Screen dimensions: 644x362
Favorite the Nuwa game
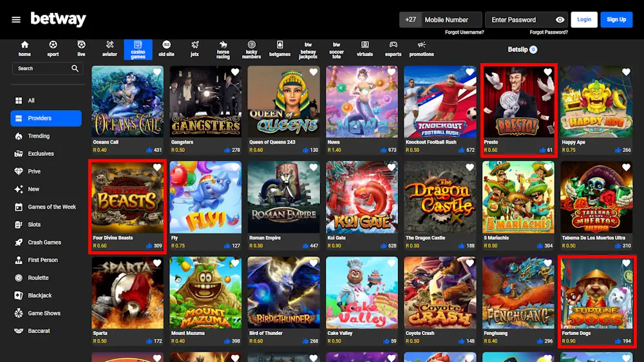pos(392,72)
